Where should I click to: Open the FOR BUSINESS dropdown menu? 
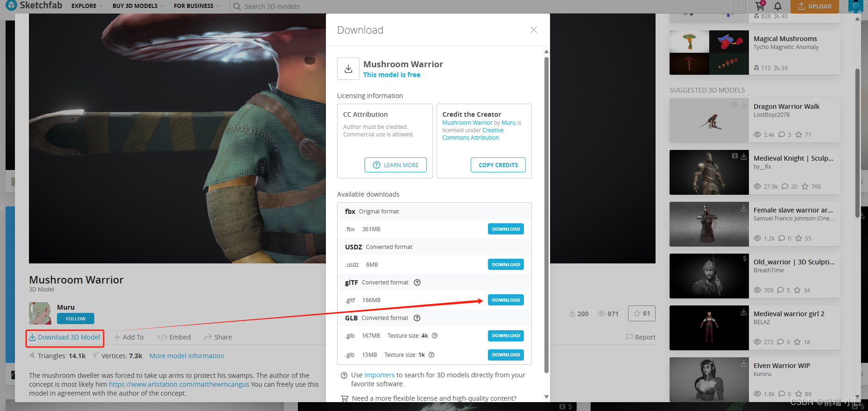coord(196,6)
